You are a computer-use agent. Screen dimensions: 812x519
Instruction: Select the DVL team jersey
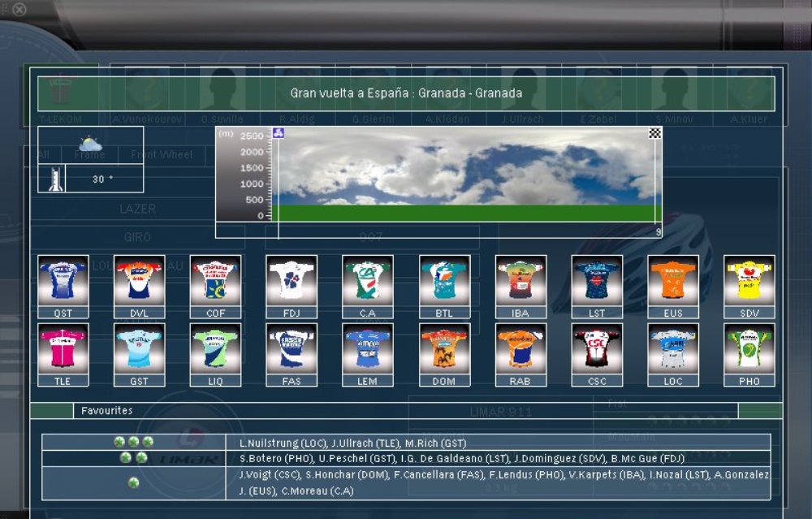coord(139,281)
